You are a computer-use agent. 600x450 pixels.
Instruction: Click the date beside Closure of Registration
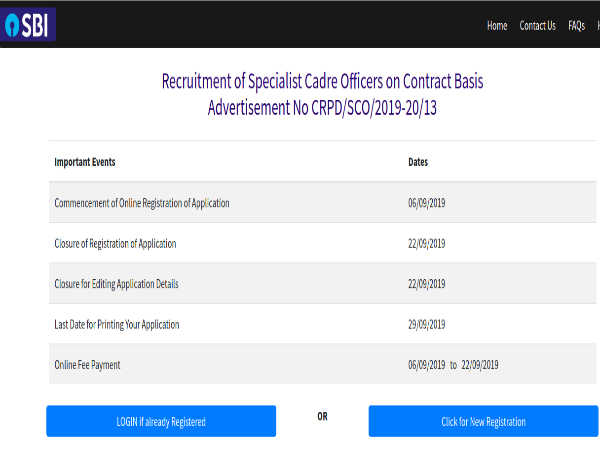pos(427,243)
